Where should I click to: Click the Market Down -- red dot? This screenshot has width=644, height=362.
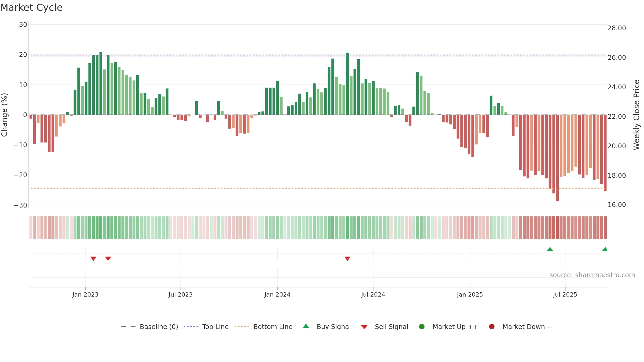coord(492,327)
